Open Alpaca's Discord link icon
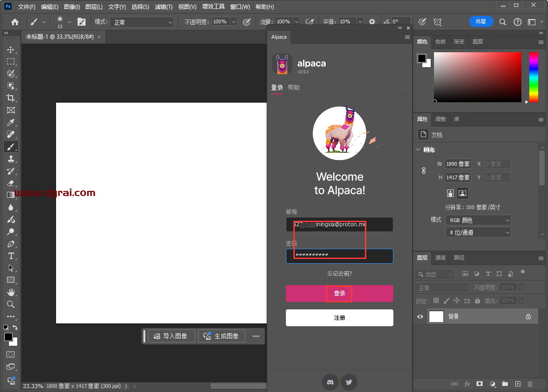Viewport: 548px width, 392px height. [x=330, y=382]
